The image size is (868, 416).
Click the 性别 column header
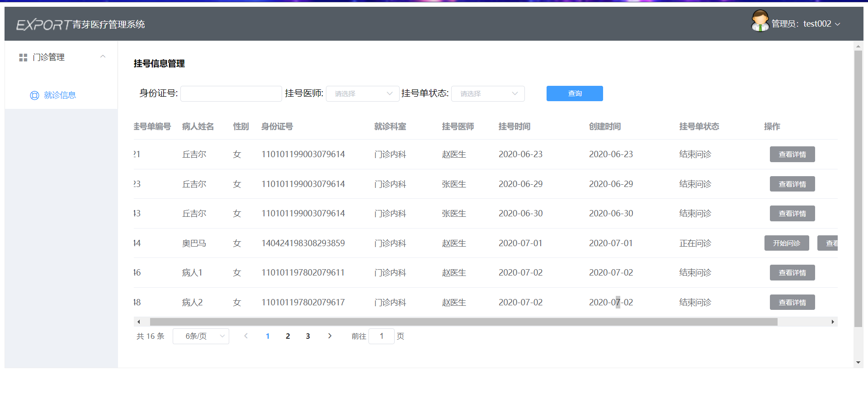pyautogui.click(x=241, y=126)
